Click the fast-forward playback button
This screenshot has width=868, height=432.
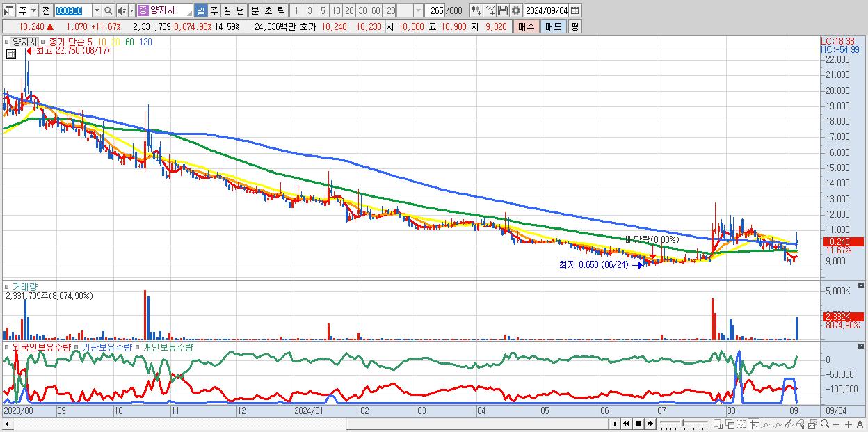point(650,423)
